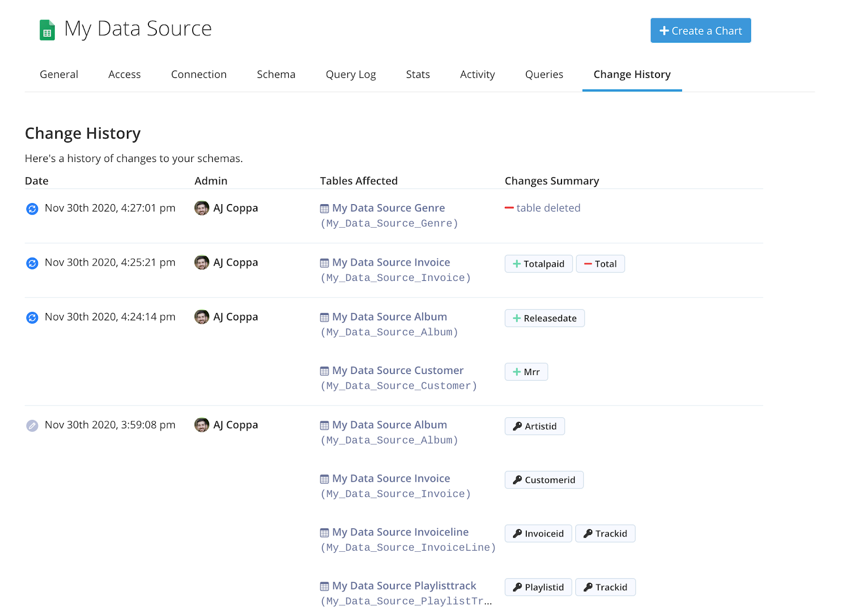
Task: Click the green spreadsheet icon beside My Data Source
Action: click(47, 30)
